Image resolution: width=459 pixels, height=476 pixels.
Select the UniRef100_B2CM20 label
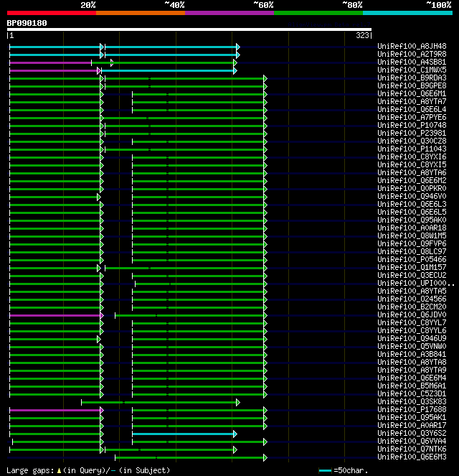[412, 307]
